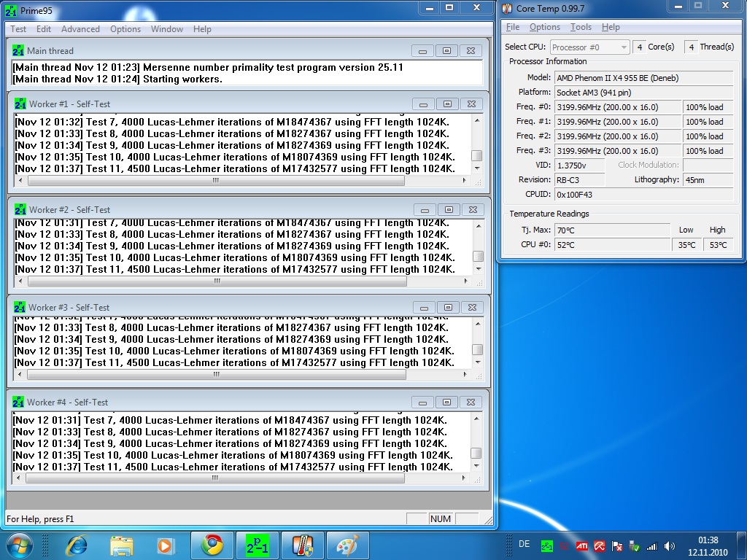Click Worker #1 horizontal scrollbar right arrow

click(x=465, y=181)
